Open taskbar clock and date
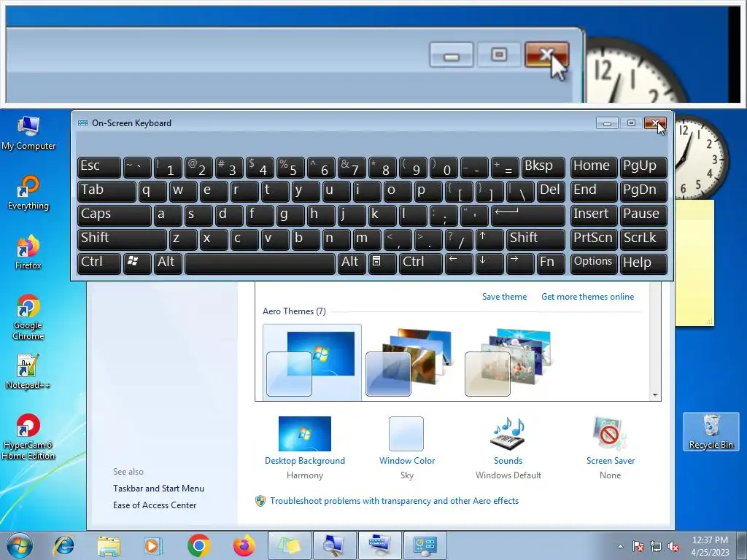 tap(710, 546)
